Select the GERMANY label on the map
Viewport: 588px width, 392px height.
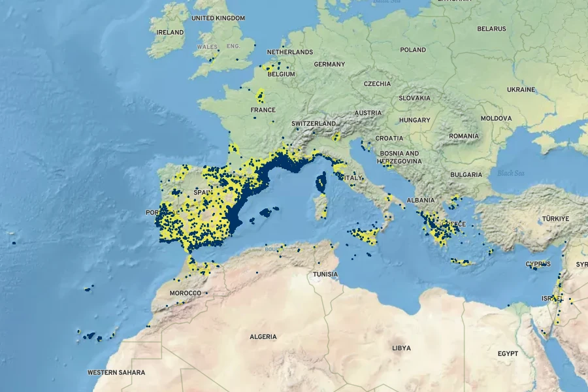329,65
